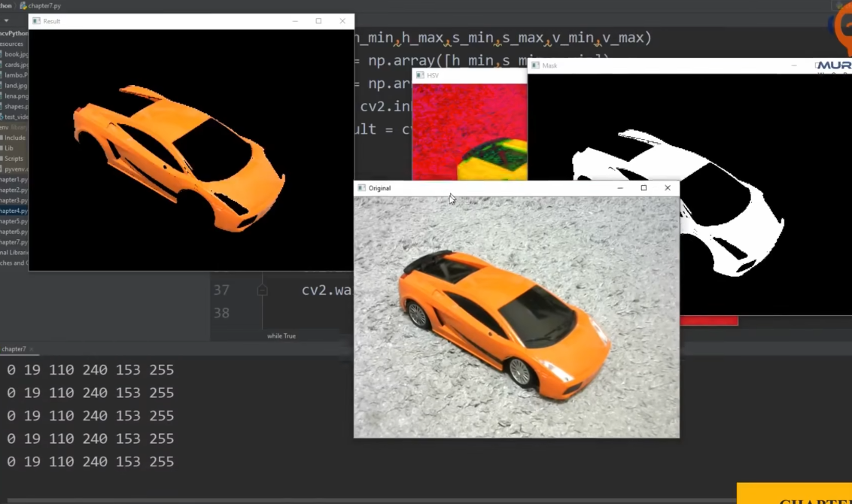Select land.jpg in the project tree

14,85
